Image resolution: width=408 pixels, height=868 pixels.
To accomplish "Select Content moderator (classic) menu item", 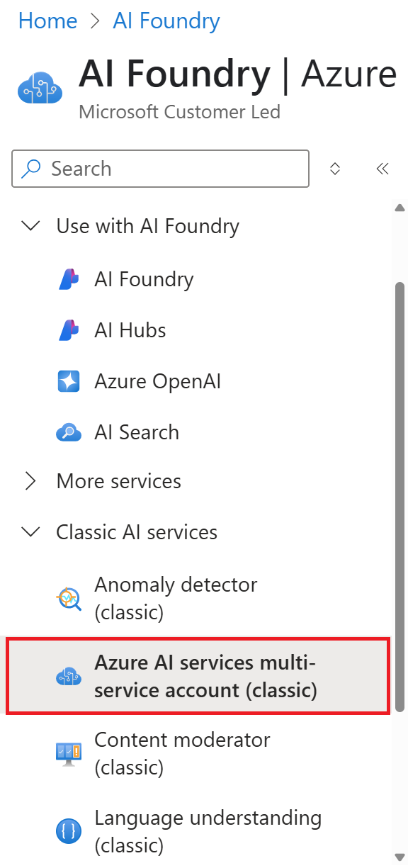I will point(198,753).
